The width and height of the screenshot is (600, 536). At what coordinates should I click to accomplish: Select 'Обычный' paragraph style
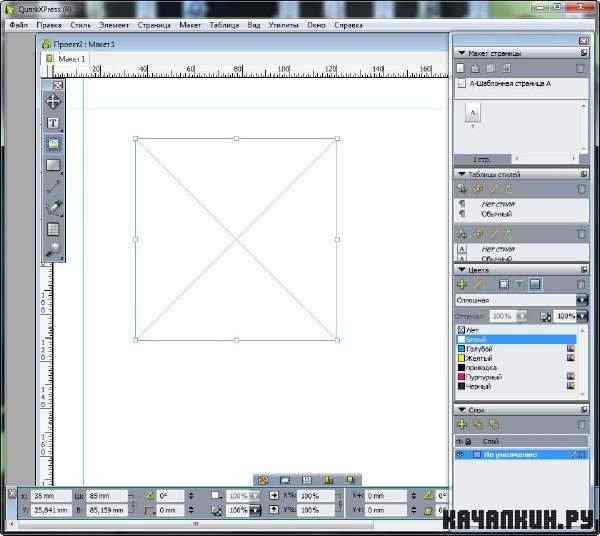pos(496,214)
